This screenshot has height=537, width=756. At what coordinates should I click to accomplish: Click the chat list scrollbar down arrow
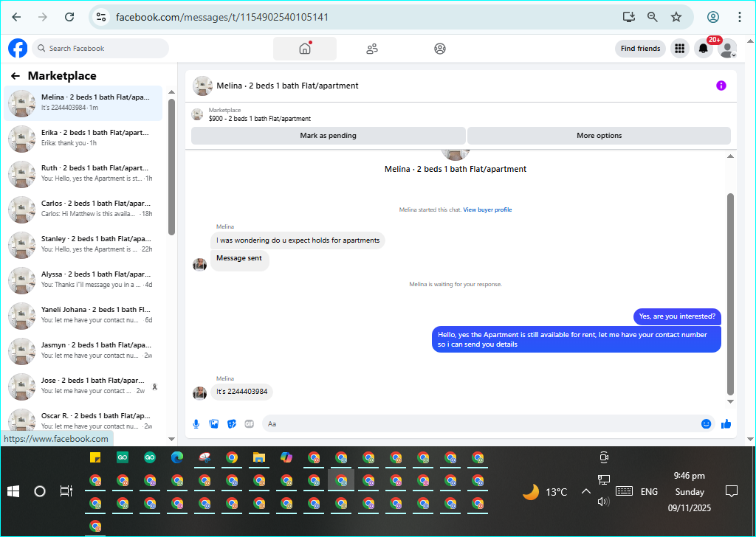coord(171,439)
